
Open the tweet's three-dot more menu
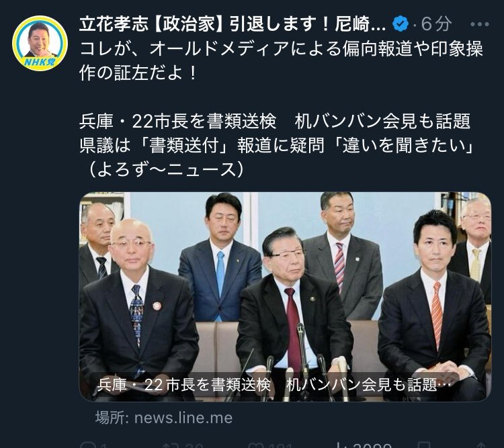(479, 24)
